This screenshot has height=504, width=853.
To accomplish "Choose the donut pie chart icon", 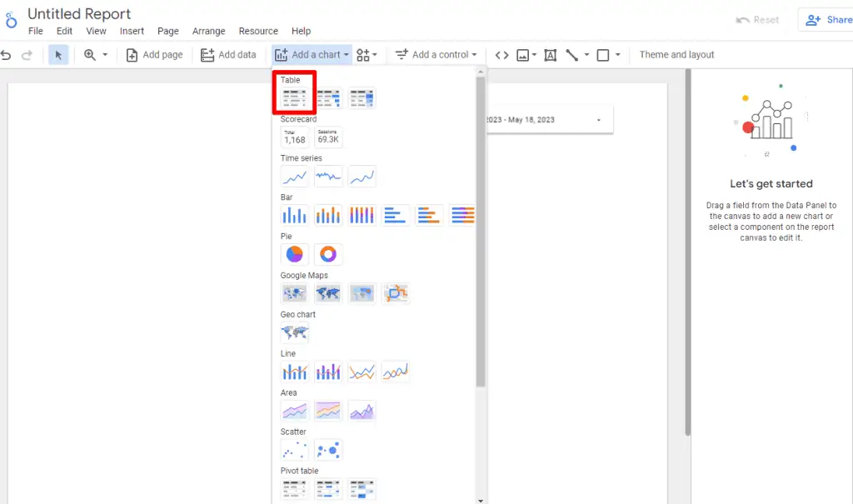I will click(328, 254).
